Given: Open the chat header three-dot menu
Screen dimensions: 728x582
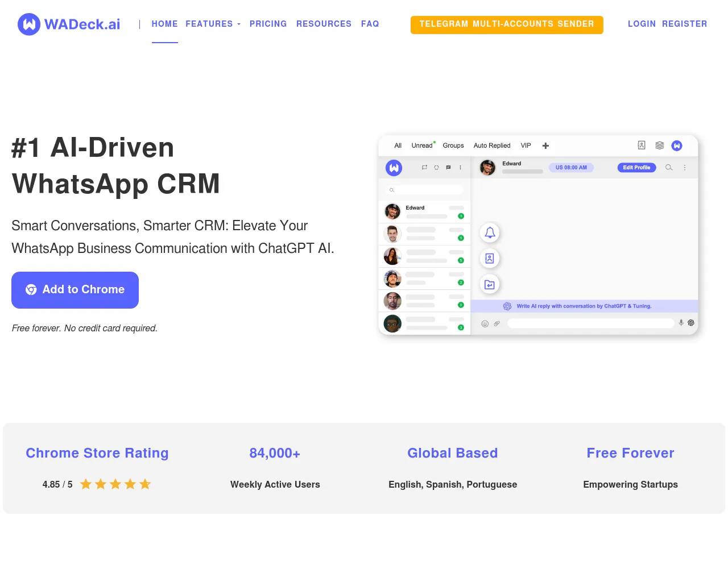Looking at the screenshot, I should pyautogui.click(x=685, y=168).
